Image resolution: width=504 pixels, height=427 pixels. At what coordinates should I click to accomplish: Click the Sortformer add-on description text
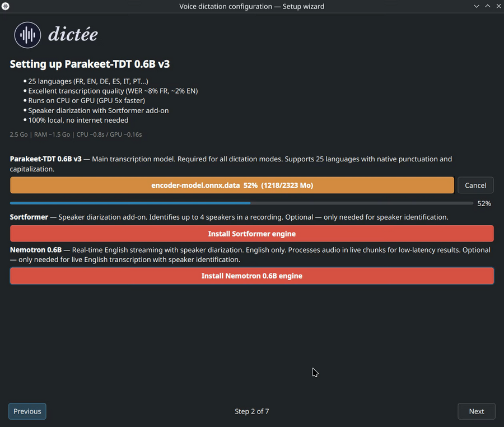229,217
